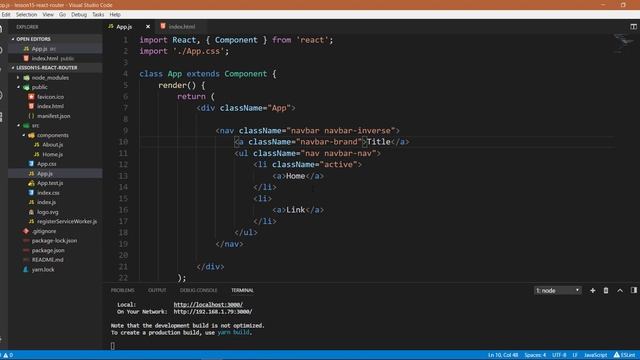Open the Selection menu

tap(27, 14)
